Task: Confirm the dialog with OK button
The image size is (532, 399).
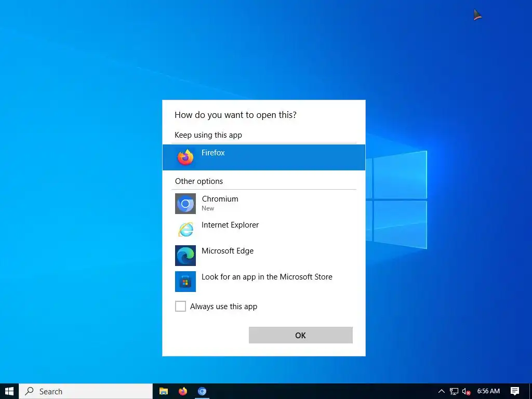Action: (301, 335)
